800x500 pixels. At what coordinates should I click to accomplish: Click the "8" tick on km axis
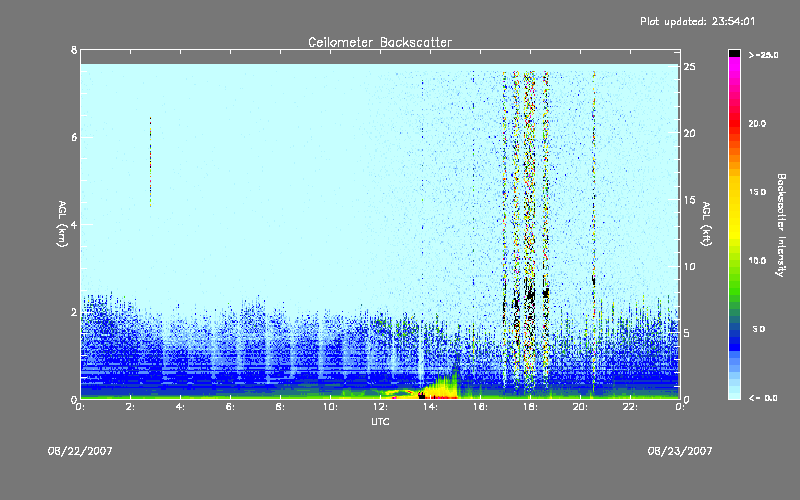(x=74, y=50)
